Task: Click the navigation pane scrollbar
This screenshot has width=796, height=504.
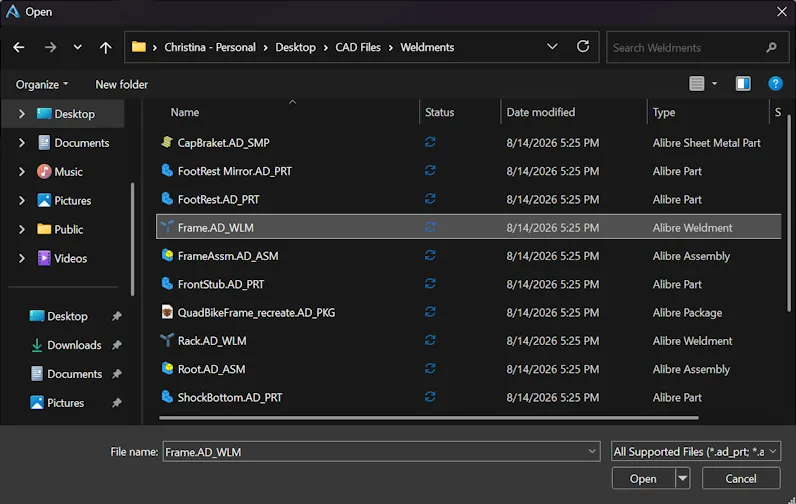Action: [x=132, y=239]
